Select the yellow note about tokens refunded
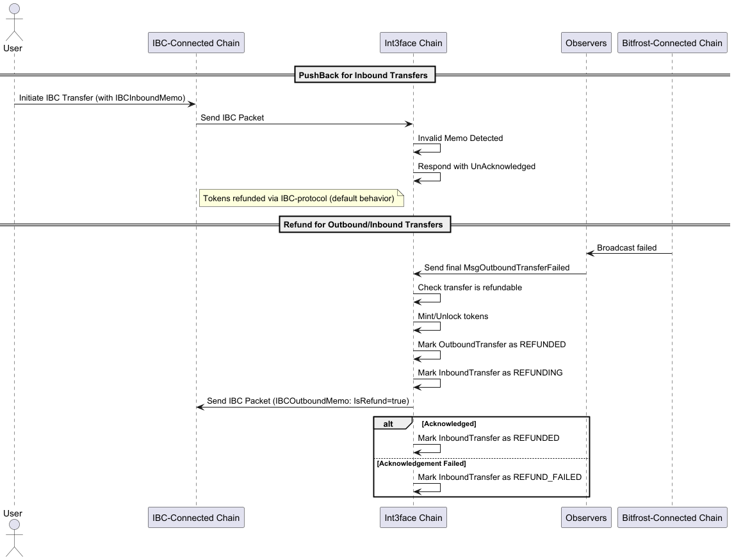Screen dimensions: 734x560 click(x=301, y=199)
